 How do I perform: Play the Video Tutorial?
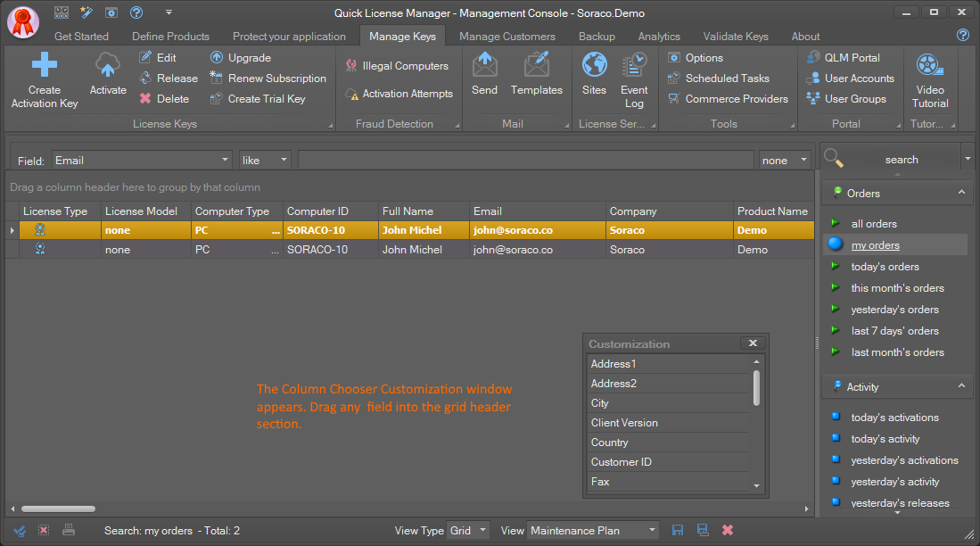[930, 80]
